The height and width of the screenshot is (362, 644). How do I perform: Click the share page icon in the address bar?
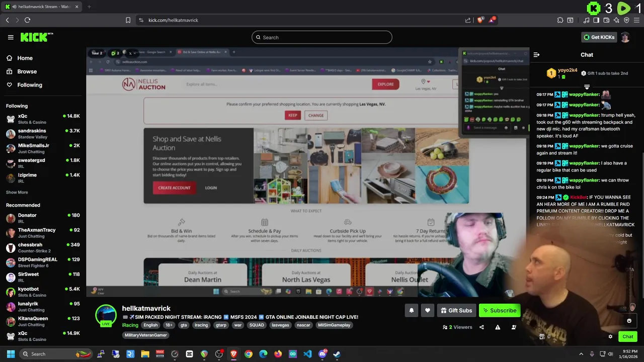468,20
